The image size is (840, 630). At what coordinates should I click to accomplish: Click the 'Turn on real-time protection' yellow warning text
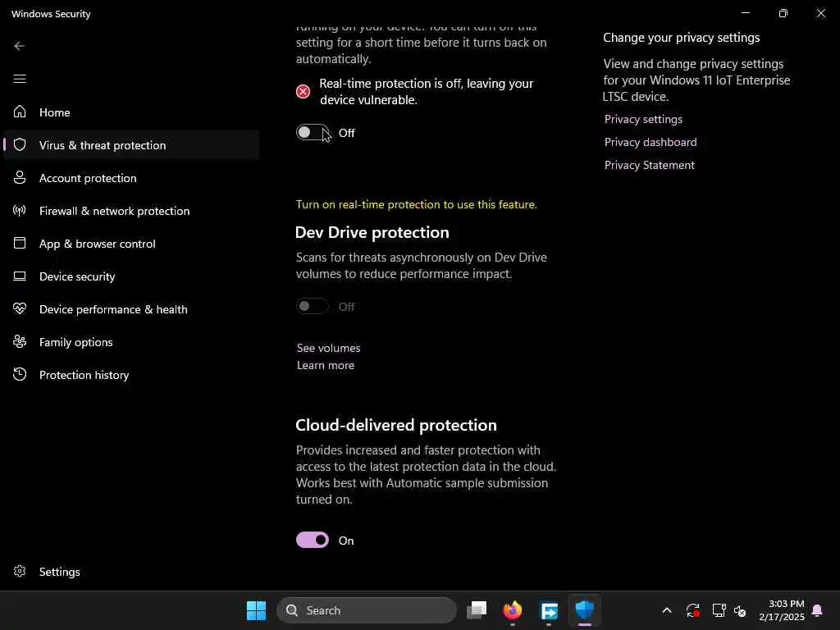416,204
